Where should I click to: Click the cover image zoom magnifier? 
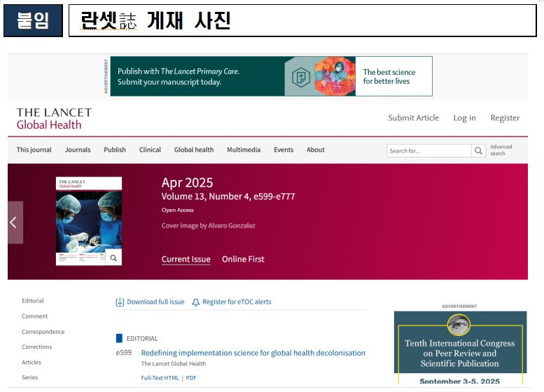coord(114,258)
